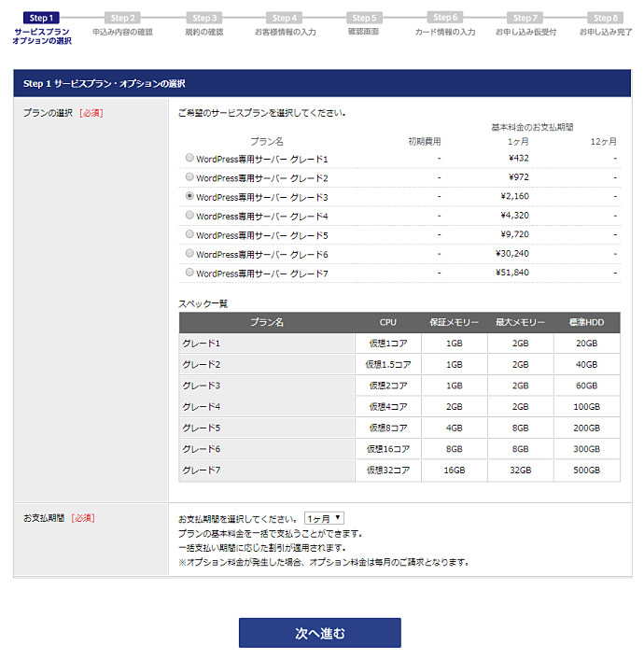Select WordPress専用サーバー グレード6 radio button

[x=190, y=254]
